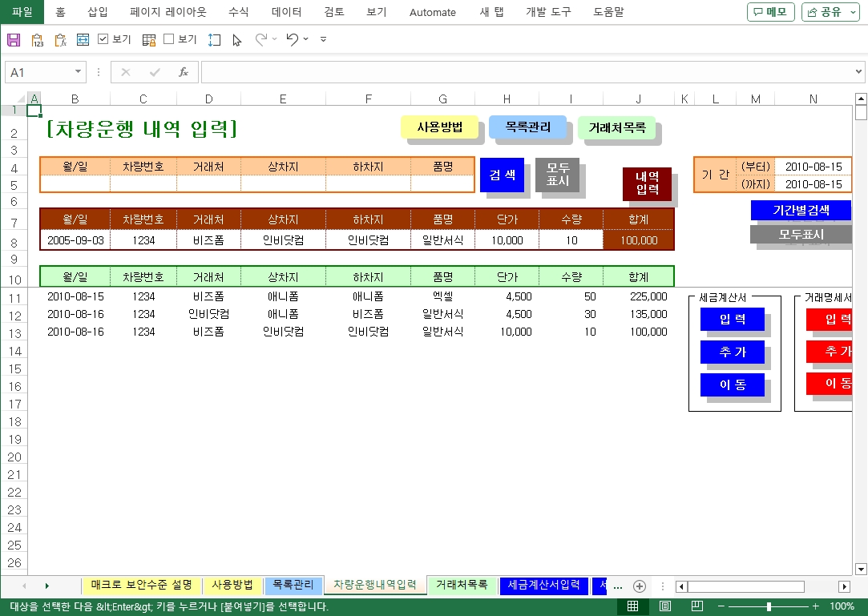Click the Save icon in quick access toolbar

tap(13, 39)
